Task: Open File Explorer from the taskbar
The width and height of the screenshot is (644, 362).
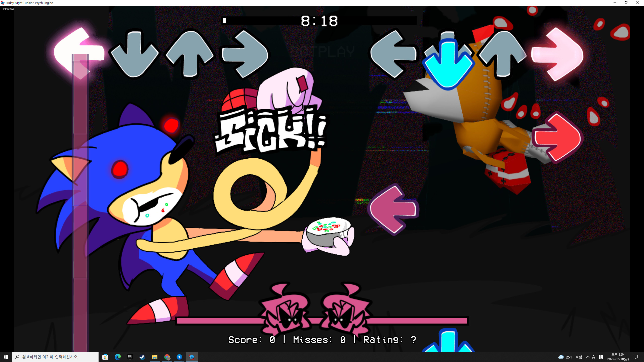Action: [x=154, y=357]
